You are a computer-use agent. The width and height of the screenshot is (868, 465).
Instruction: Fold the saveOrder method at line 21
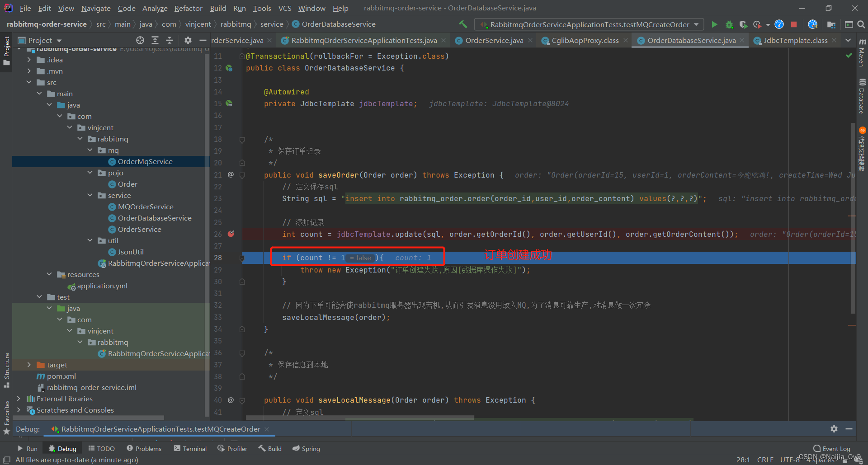(x=242, y=175)
